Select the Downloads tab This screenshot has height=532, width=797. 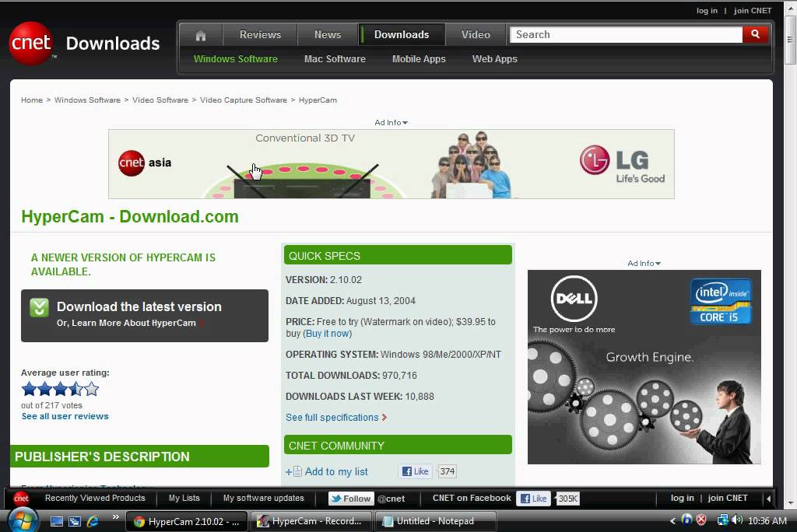point(402,34)
